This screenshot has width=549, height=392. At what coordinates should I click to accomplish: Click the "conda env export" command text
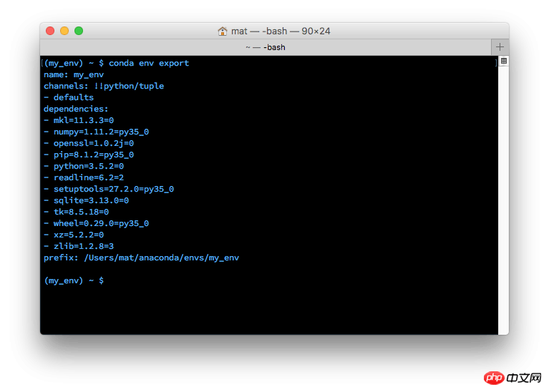click(149, 64)
